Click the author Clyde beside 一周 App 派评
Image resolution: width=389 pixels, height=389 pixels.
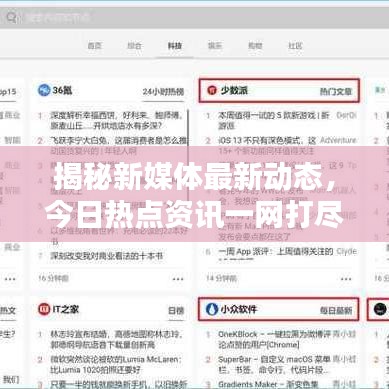point(346,251)
